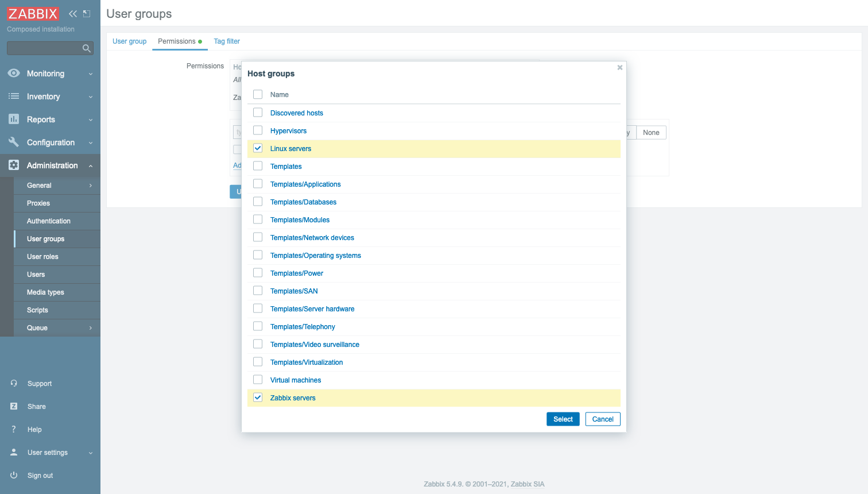Image resolution: width=868 pixels, height=494 pixels.
Task: Check the Templates/Databases checkbox
Action: tap(258, 202)
